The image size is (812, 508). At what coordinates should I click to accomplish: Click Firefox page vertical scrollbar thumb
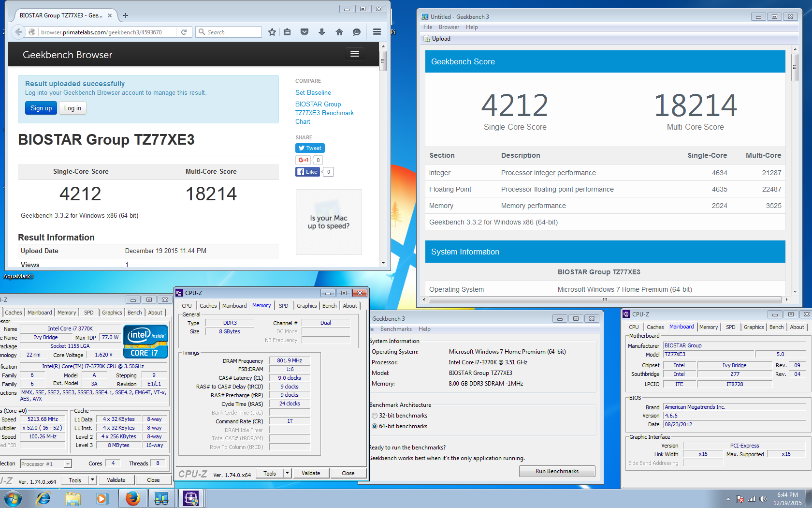(383, 61)
